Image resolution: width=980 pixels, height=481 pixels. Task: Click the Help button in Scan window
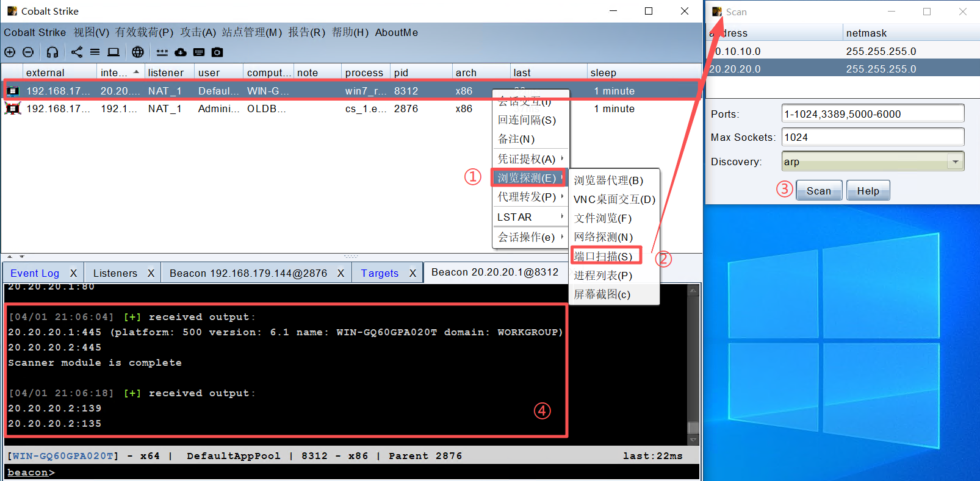(868, 191)
